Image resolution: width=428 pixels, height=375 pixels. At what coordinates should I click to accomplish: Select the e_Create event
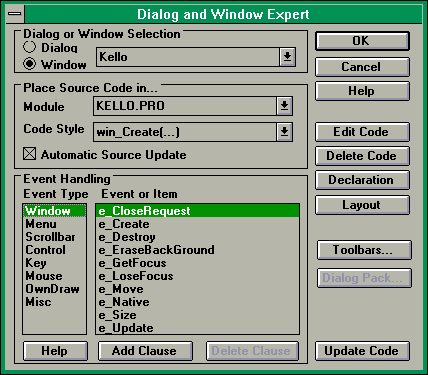[x=197, y=224]
